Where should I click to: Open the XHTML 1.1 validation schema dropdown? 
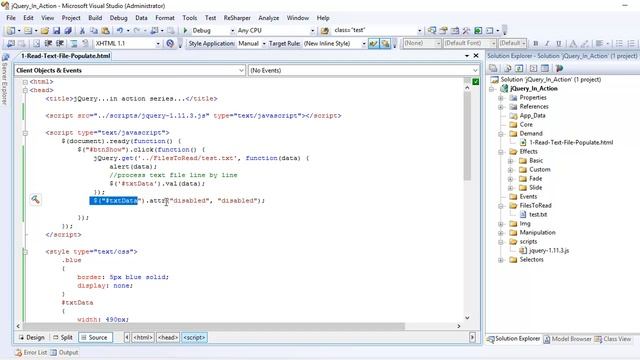coord(158,43)
